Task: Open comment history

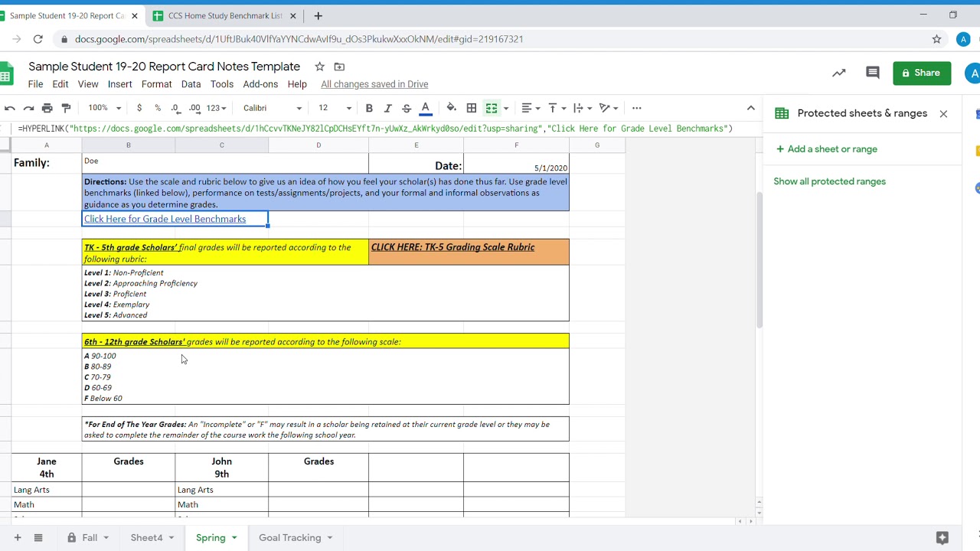Action: point(873,73)
